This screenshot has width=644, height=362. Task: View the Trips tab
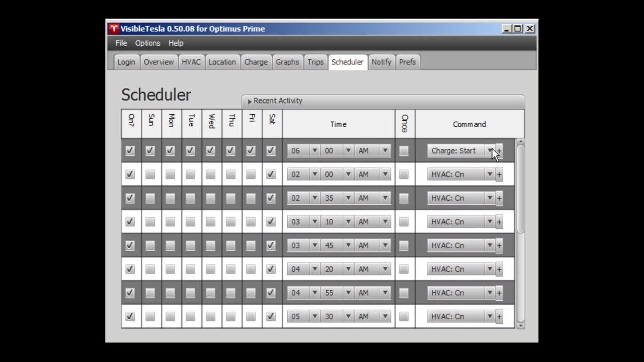315,62
